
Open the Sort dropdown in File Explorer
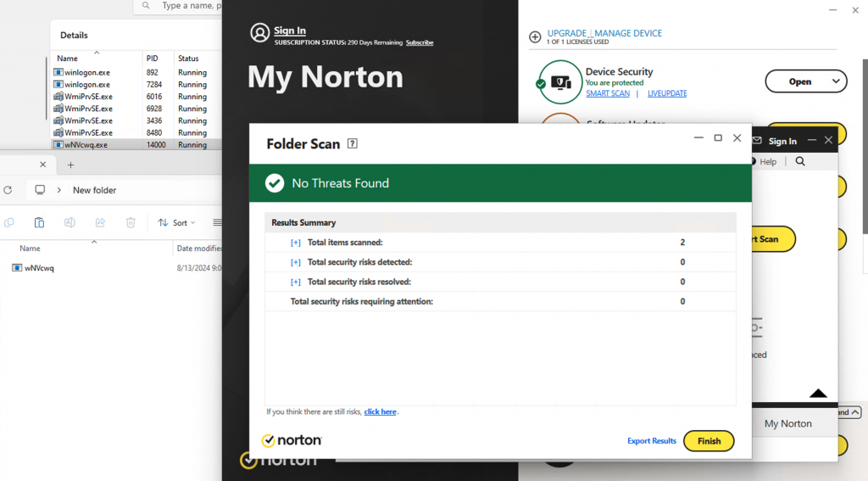coord(176,223)
